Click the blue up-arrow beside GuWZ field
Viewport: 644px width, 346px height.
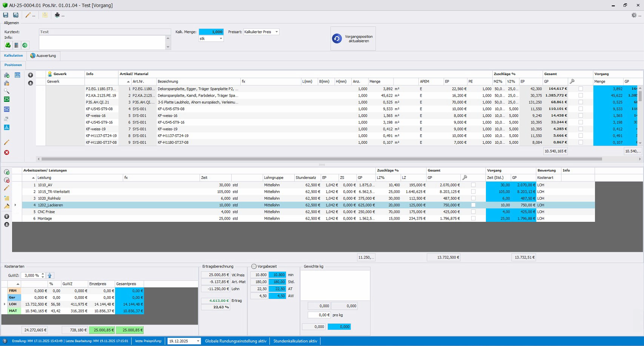(50, 275)
